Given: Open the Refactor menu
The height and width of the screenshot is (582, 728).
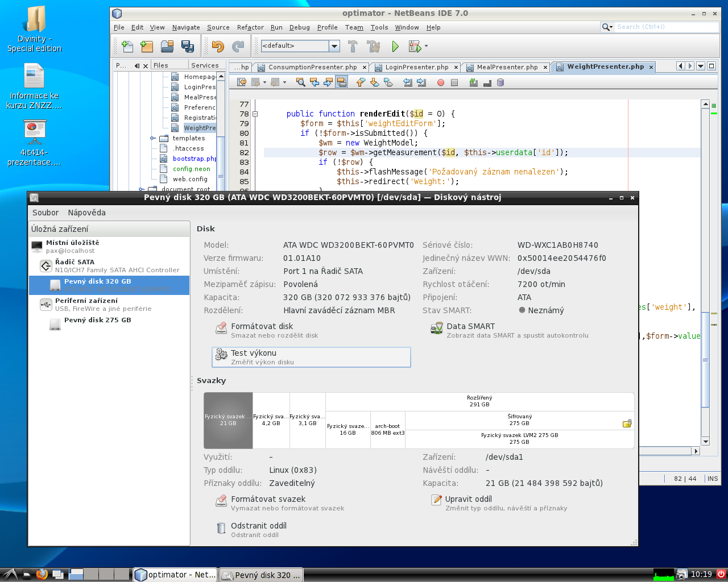Looking at the screenshot, I should pyautogui.click(x=250, y=27).
